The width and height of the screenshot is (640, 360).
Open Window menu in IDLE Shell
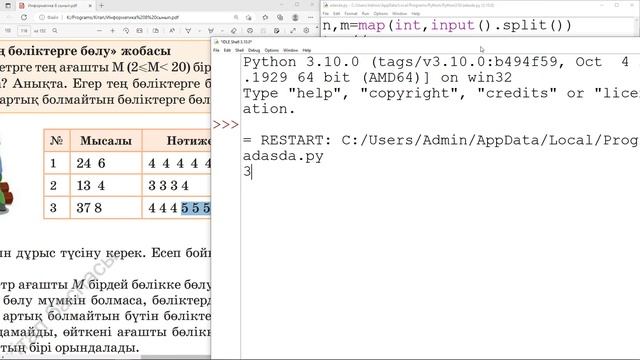[x=291, y=50]
